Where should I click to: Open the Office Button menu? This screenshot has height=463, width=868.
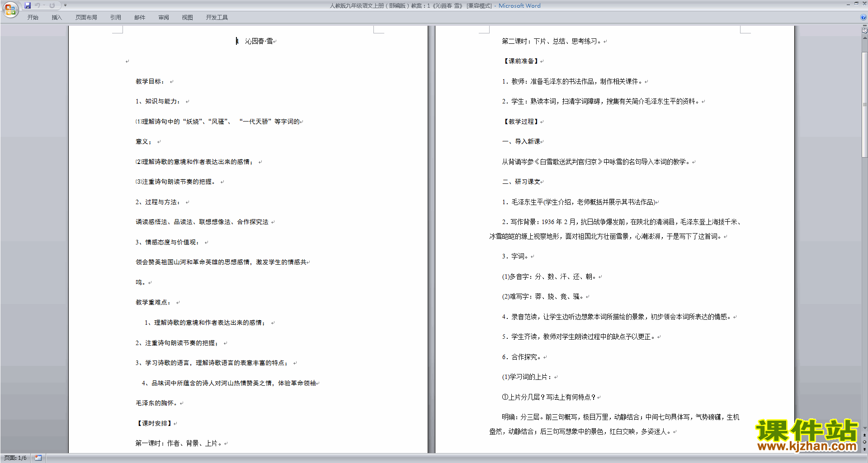pos(10,9)
